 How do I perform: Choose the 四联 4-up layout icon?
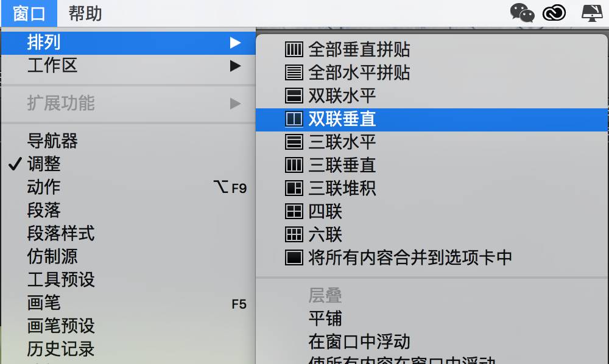click(294, 211)
